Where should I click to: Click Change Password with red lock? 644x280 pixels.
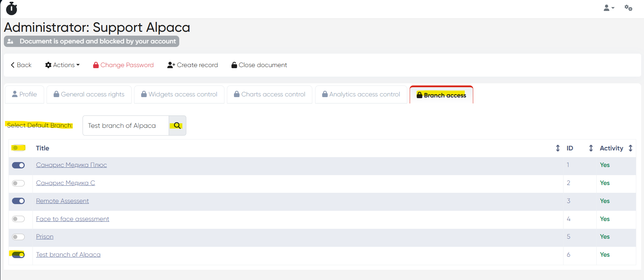tap(123, 65)
